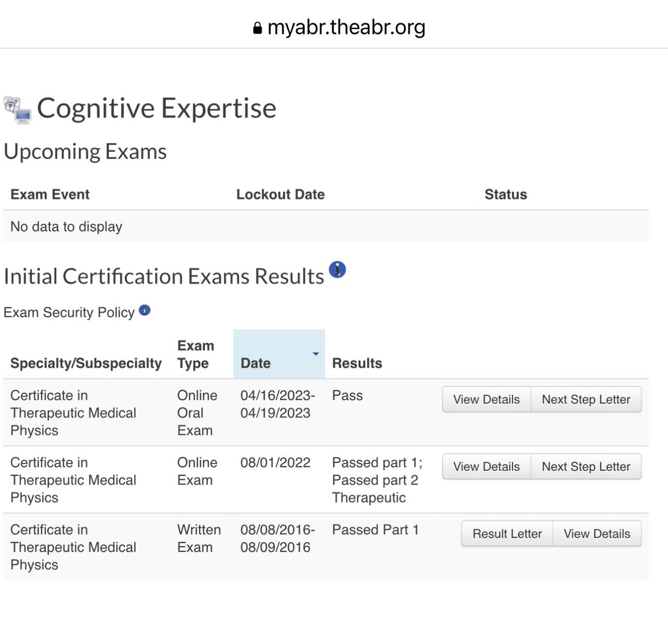Click the 'No data to display' row
This screenshot has width=668, height=644.
(x=326, y=227)
